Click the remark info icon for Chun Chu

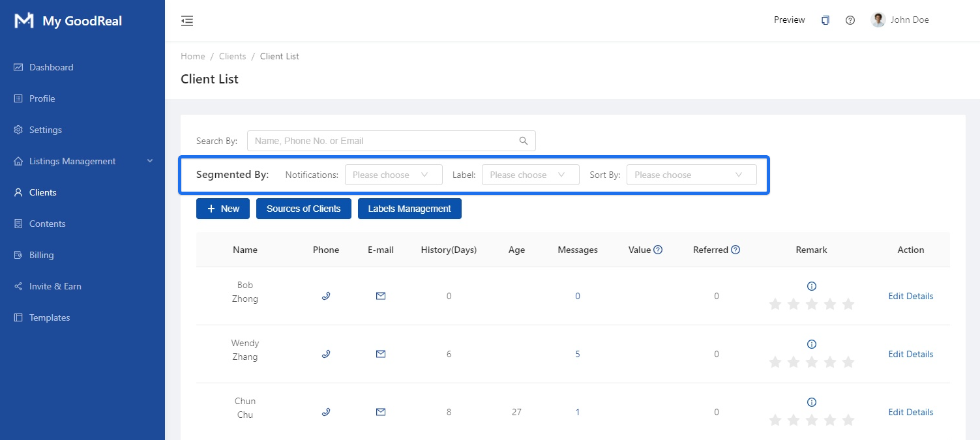pos(812,402)
